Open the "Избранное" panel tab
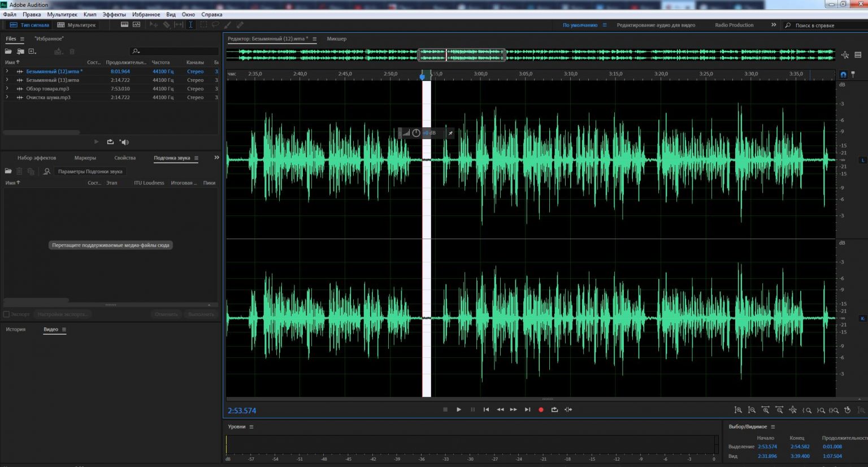Screen dimensions: 868x467 [x=49, y=38]
